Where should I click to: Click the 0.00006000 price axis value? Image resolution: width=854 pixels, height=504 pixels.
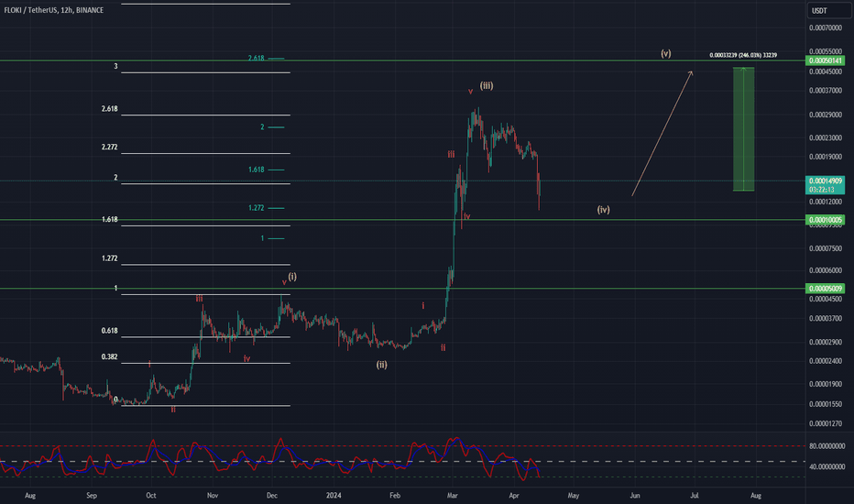[x=825, y=270]
